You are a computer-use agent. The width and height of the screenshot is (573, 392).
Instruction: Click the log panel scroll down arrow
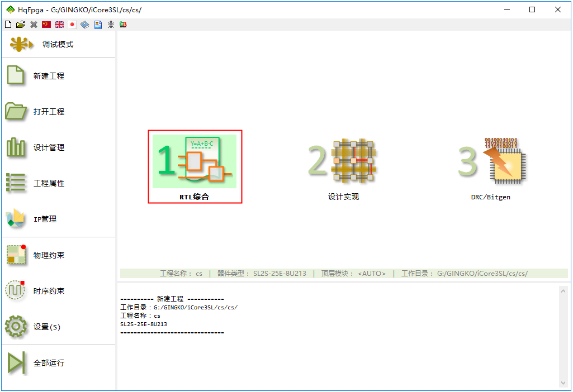pyautogui.click(x=563, y=383)
